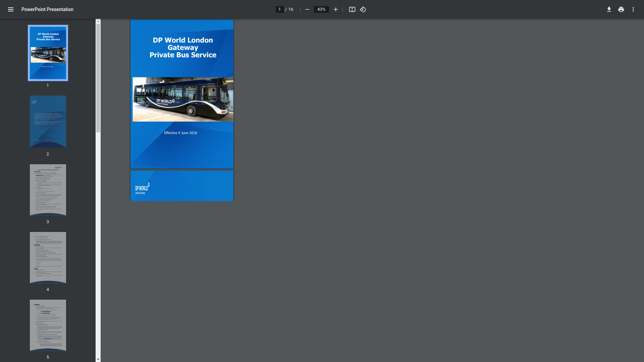The width and height of the screenshot is (644, 362).
Task: Rotate the document counterclockwise
Action: pyautogui.click(x=363, y=9)
